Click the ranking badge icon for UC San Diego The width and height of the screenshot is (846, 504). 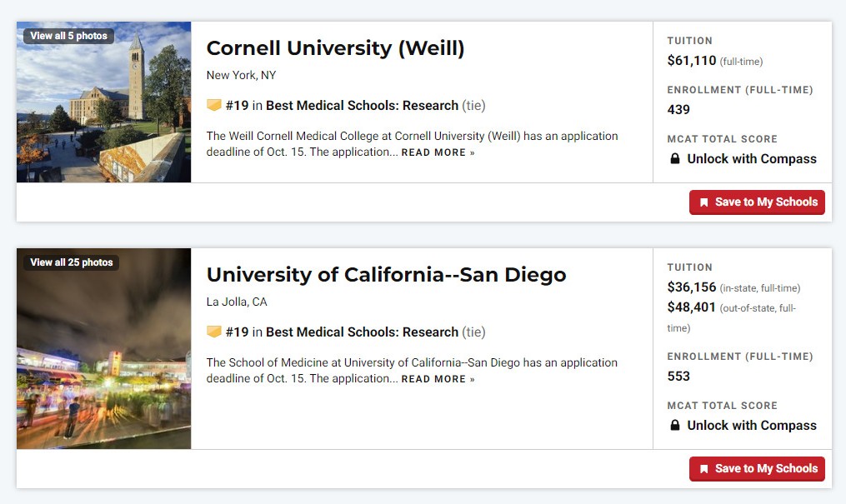pos(213,332)
